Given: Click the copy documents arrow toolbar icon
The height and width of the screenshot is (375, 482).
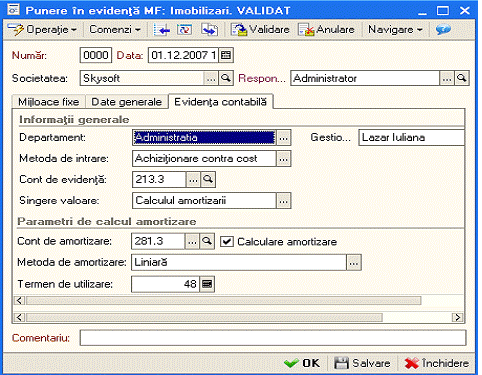Looking at the screenshot, I should point(210,30).
